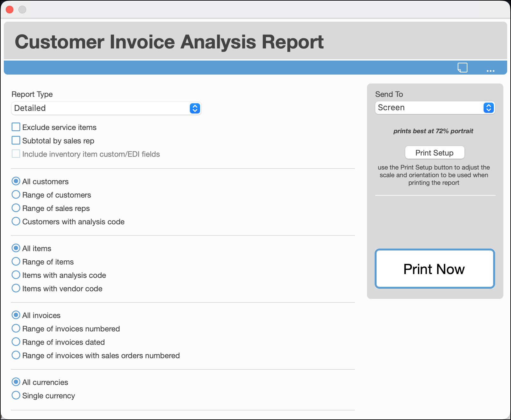The height and width of the screenshot is (420, 511).
Task: Click the 'Send To' label
Action: tap(389, 94)
